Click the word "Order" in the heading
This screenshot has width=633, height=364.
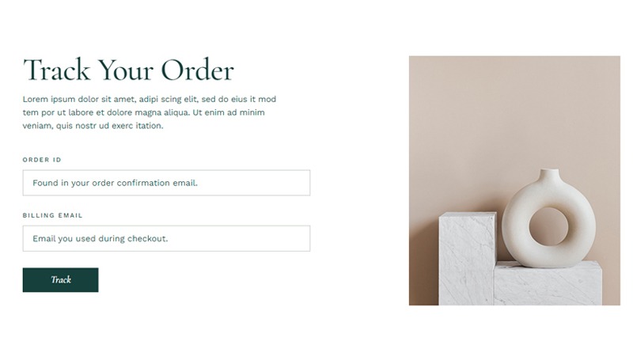click(x=197, y=70)
